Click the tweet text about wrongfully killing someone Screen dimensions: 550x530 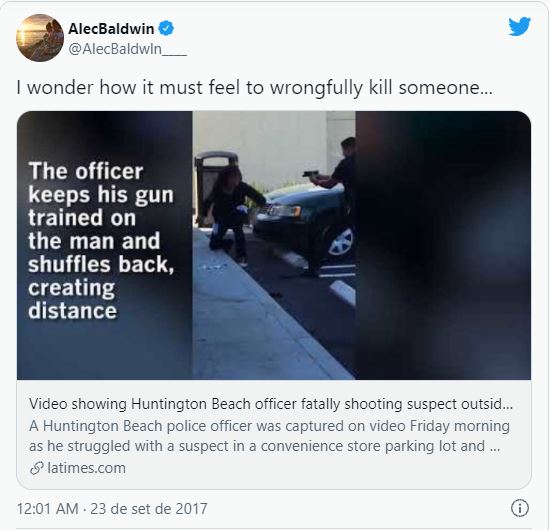coord(255,87)
